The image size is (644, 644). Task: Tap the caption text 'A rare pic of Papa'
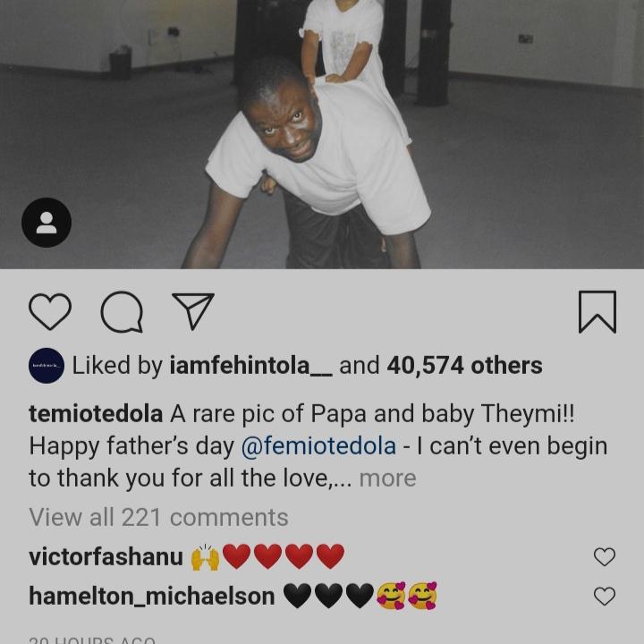pyautogui.click(x=267, y=414)
